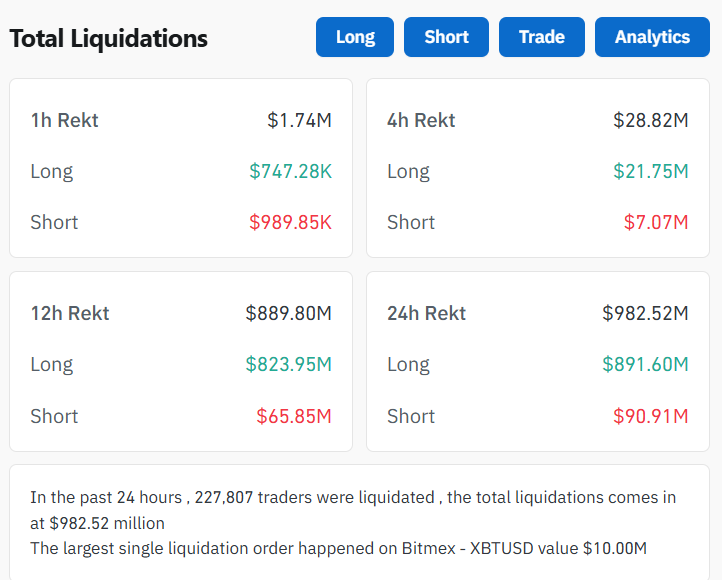Open the Trade button
Screen dimensions: 722x580
point(541,37)
